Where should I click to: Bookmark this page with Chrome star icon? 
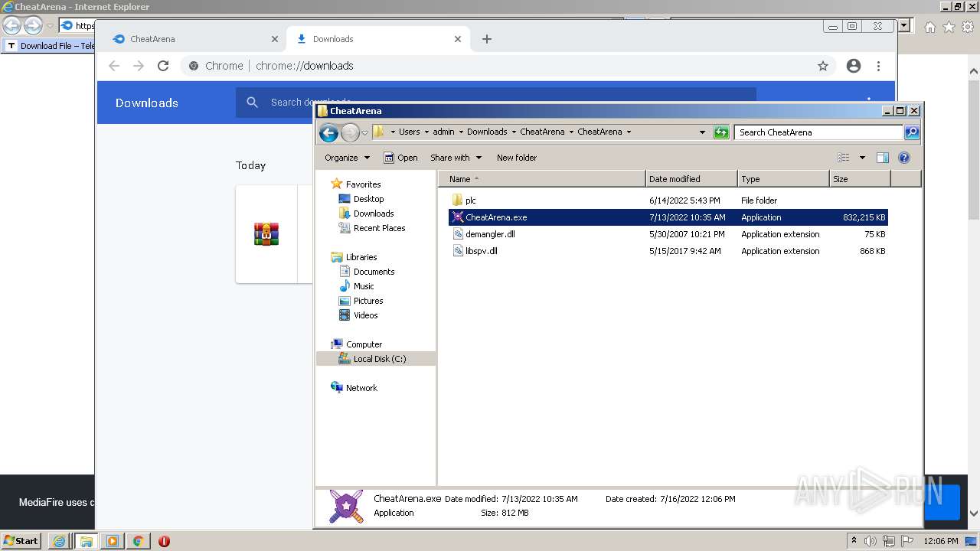coord(823,66)
